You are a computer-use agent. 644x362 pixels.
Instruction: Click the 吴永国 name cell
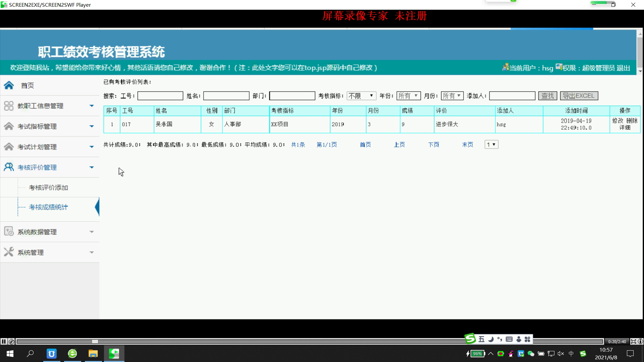click(177, 124)
